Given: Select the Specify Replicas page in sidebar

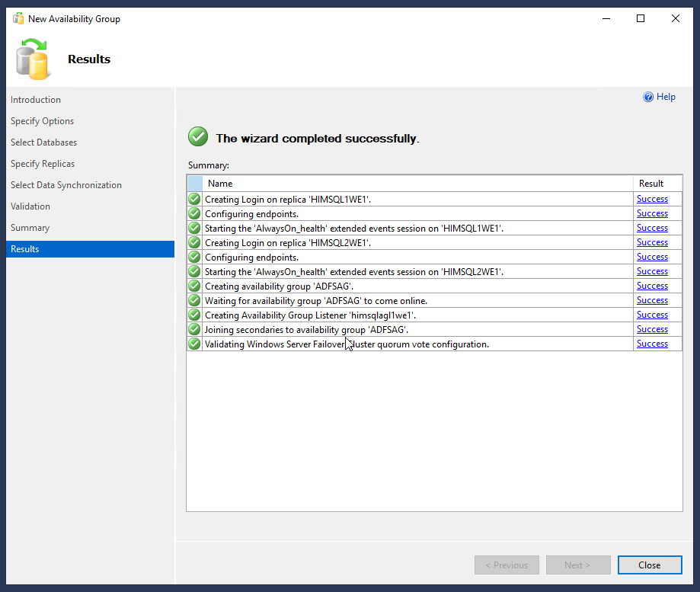Looking at the screenshot, I should pos(43,164).
